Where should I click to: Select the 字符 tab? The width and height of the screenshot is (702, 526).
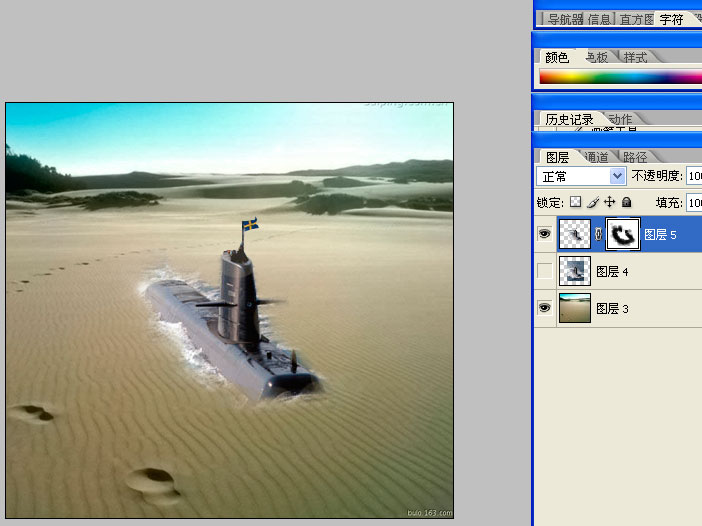(671, 19)
